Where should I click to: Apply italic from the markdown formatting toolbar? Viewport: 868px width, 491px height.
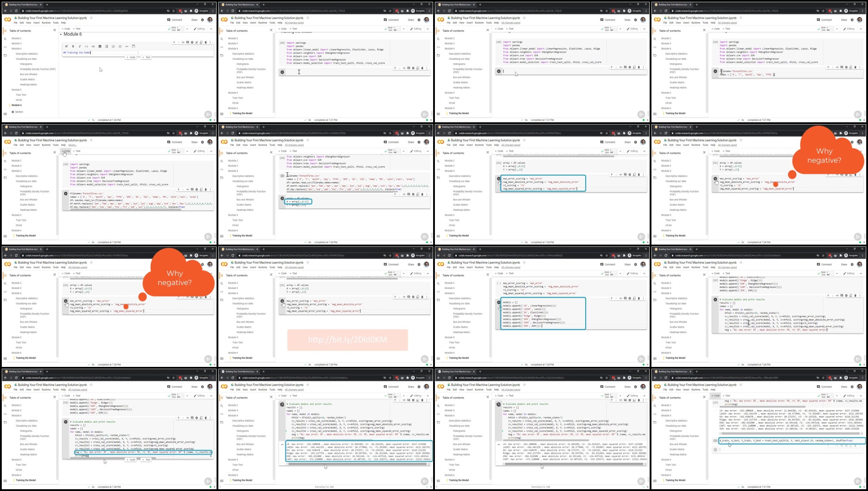79,46
